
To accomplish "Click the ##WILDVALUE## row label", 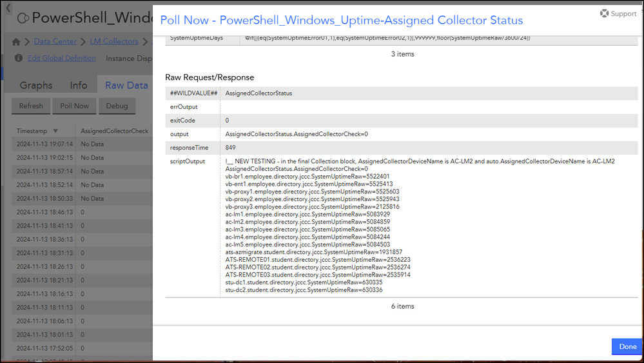I will pyautogui.click(x=193, y=93).
